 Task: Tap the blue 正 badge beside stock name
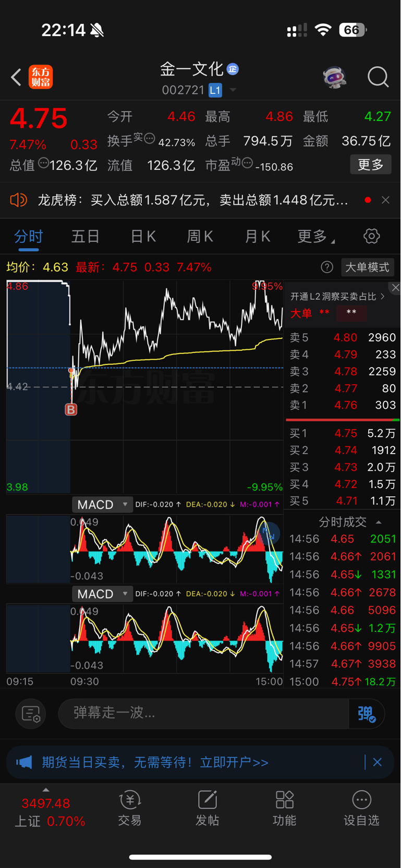[233, 69]
